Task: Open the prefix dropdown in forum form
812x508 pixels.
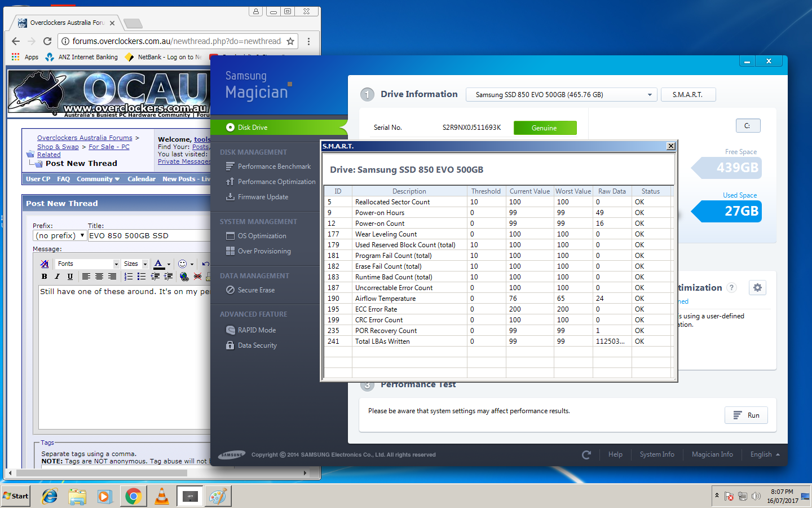Action: click(59, 236)
